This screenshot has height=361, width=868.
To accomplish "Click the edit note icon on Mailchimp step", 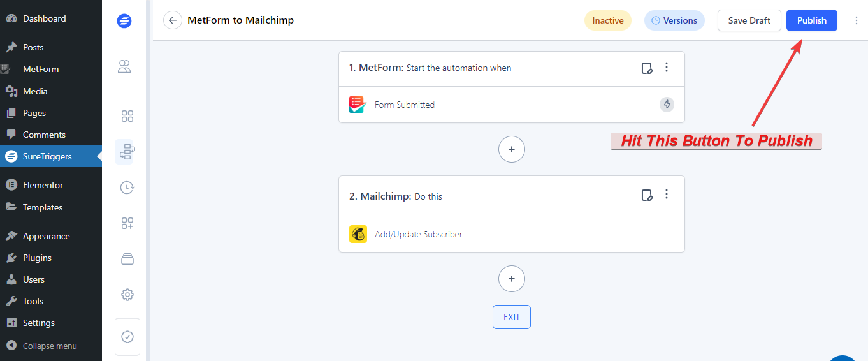I will (647, 195).
